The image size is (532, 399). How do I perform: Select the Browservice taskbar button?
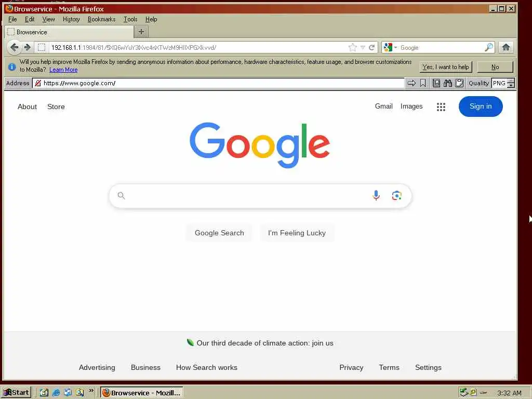click(142, 393)
